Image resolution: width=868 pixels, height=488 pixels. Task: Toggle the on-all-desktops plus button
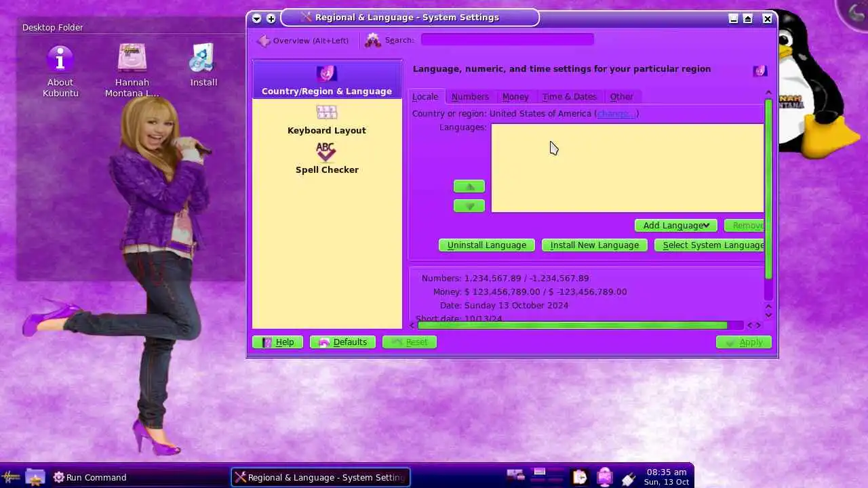click(271, 18)
